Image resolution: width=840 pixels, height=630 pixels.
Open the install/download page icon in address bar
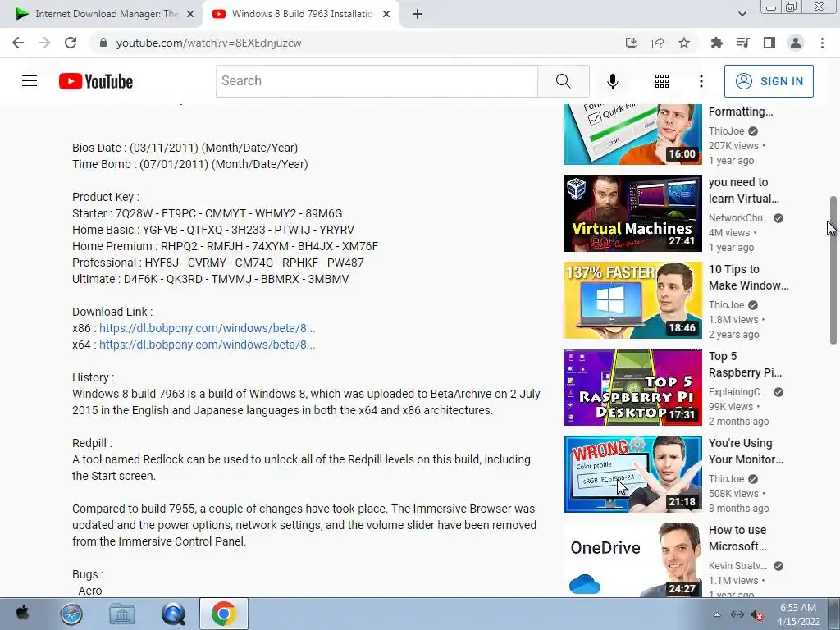[631, 43]
